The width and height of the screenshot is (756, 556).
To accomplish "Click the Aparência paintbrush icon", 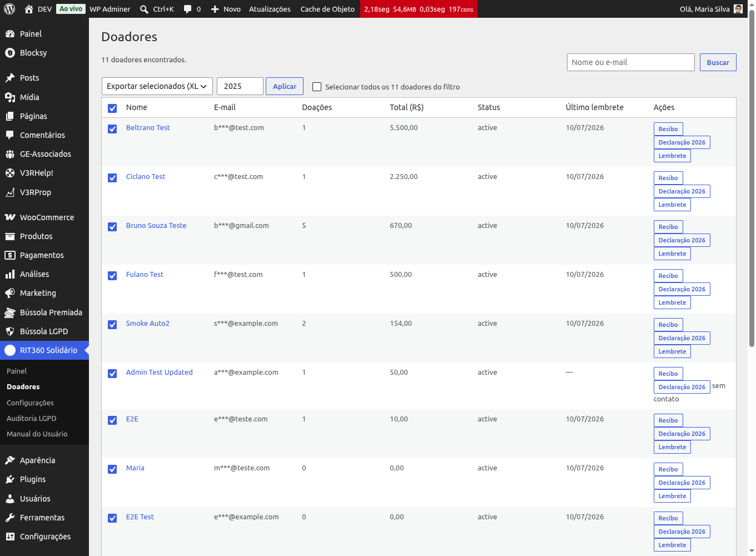I will pos(10,460).
